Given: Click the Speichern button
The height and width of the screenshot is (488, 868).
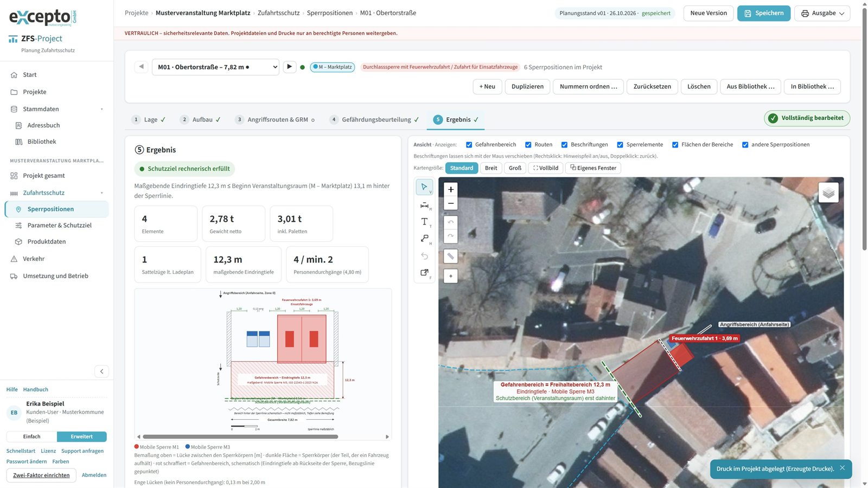Looking at the screenshot, I should [x=764, y=13].
